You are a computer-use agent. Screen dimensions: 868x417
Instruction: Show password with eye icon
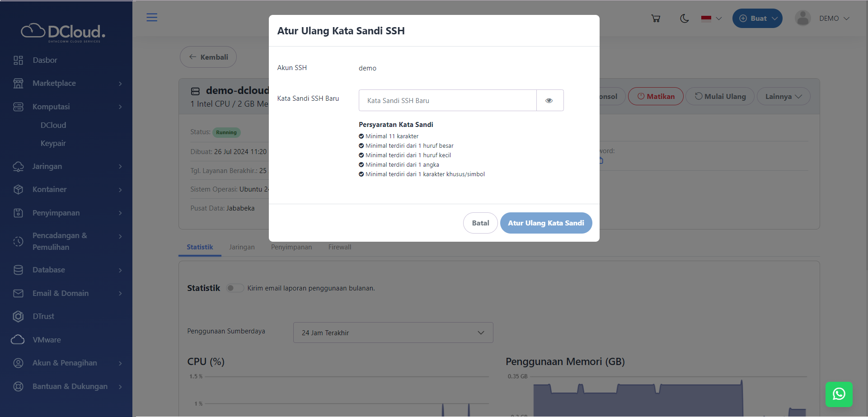click(549, 100)
